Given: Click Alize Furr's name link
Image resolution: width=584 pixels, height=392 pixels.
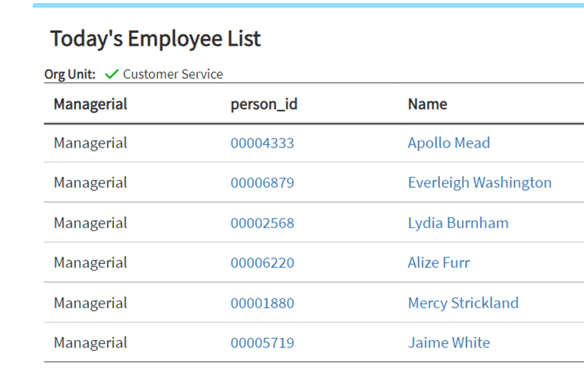Looking at the screenshot, I should 438,263.
